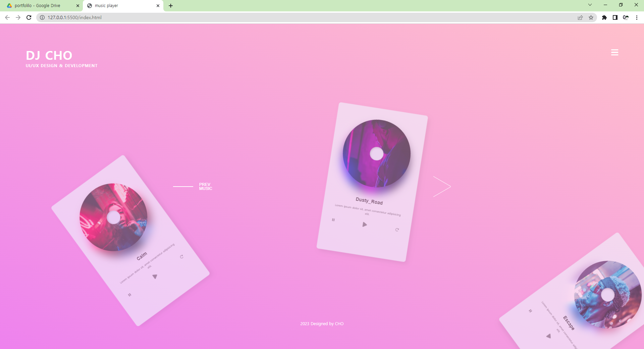
Task: Open a new browser tab
Action: 171,6
